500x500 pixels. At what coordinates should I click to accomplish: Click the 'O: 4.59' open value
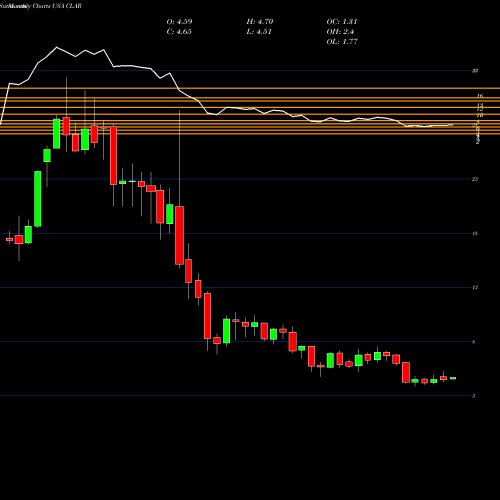pyautogui.click(x=179, y=22)
